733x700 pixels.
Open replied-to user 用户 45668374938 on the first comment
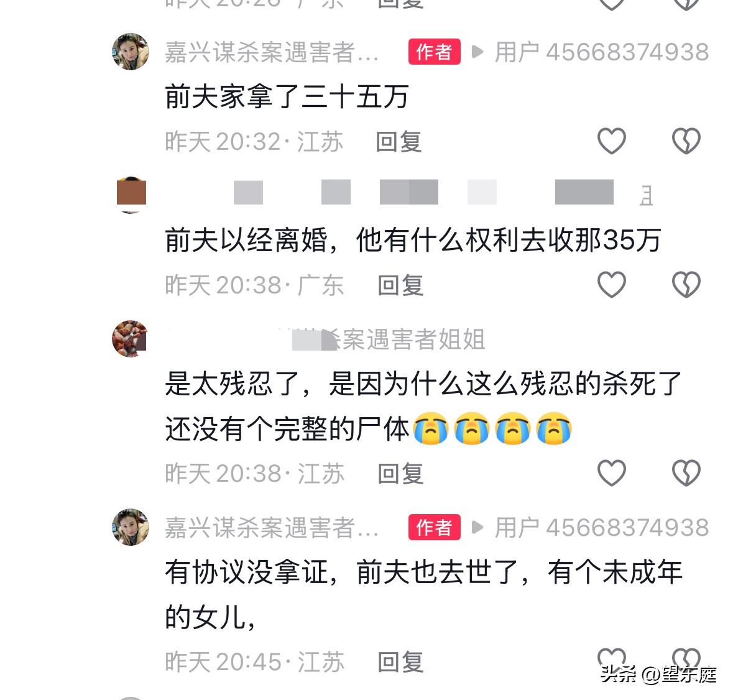point(602,52)
